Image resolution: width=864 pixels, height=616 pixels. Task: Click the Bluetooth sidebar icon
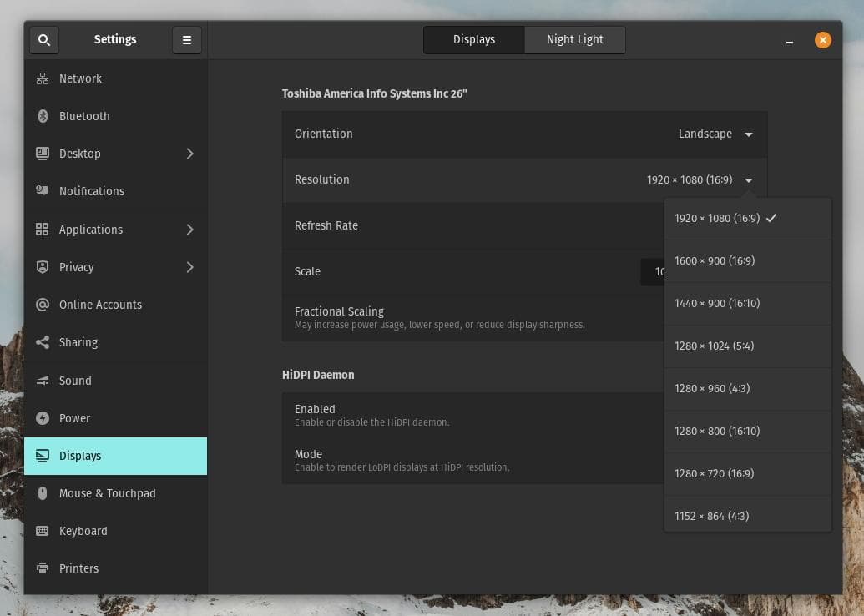[43, 116]
